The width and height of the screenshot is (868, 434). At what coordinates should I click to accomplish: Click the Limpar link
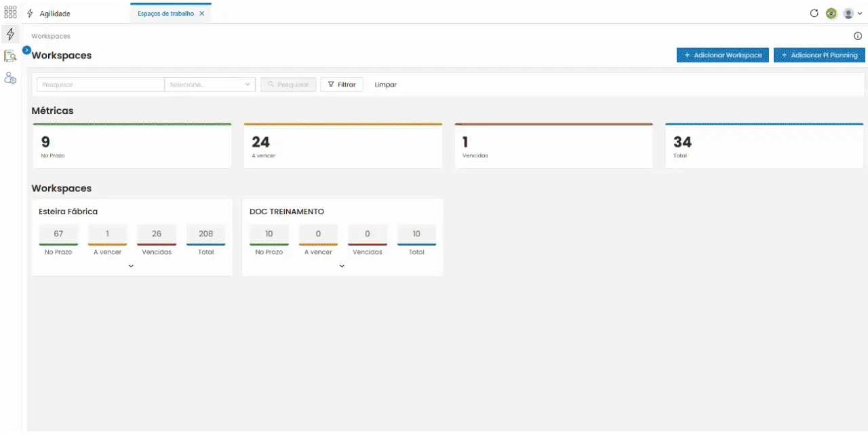[x=386, y=85]
